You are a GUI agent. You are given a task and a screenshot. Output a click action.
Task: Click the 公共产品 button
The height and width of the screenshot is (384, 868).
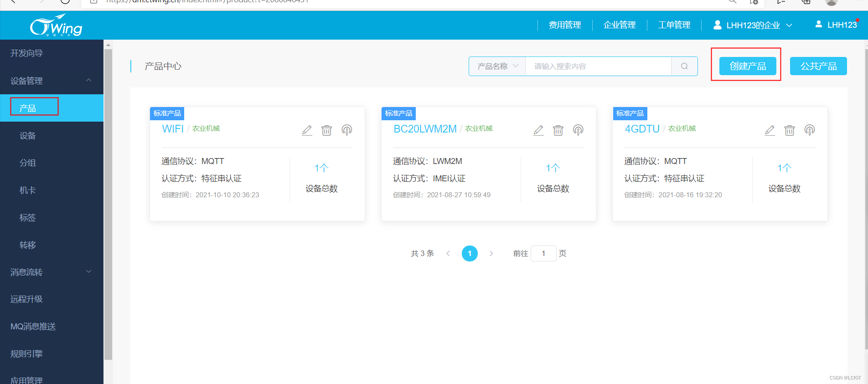[818, 66]
